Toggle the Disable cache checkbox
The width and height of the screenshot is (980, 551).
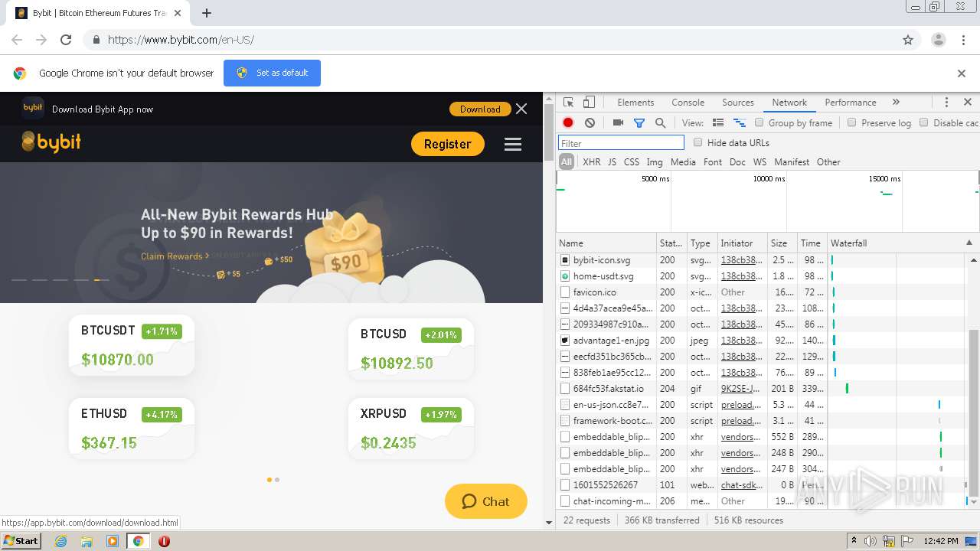point(923,122)
